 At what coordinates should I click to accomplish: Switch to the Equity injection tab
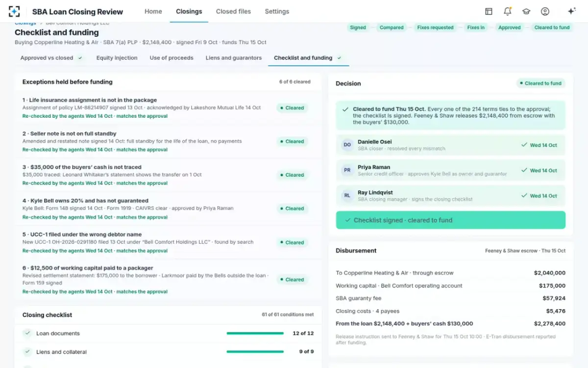[117, 58]
